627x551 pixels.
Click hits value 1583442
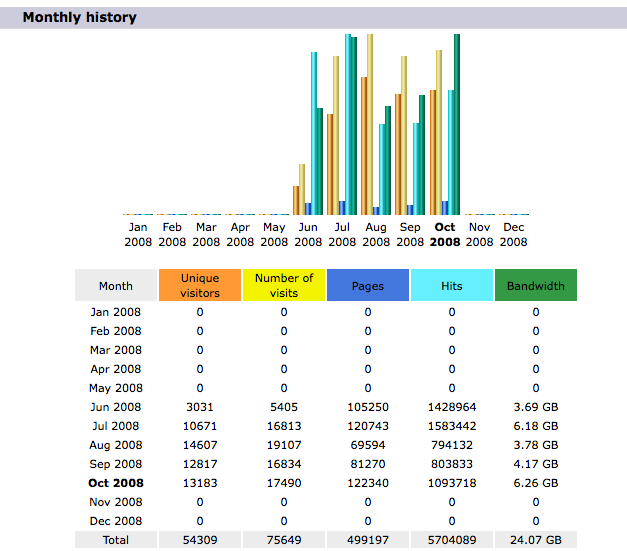click(452, 426)
